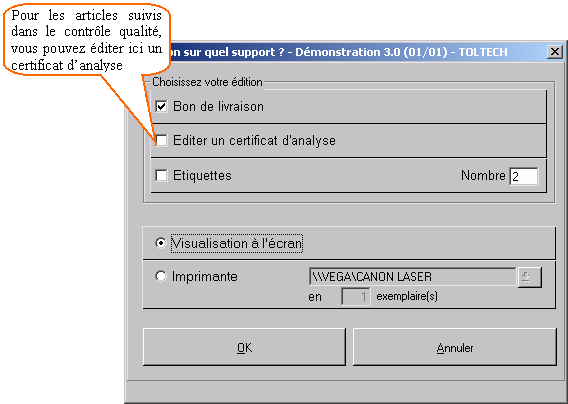Click the Choisissez votre édition group label
The image size is (568, 404).
(207, 82)
